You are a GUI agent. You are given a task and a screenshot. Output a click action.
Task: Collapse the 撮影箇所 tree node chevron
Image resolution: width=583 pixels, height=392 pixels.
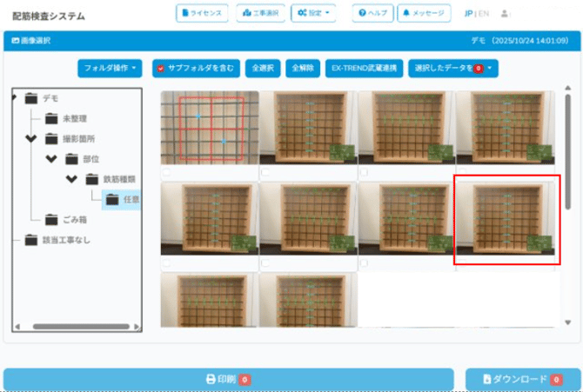tap(31, 138)
